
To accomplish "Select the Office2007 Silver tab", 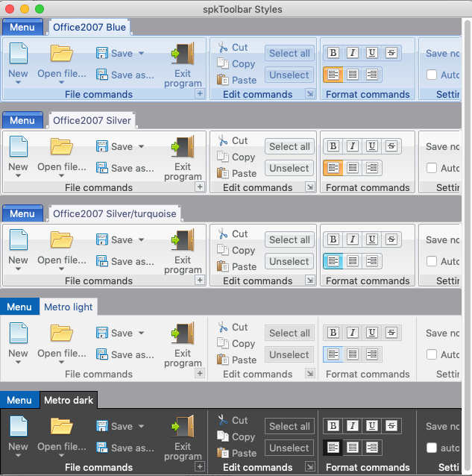I will [92, 121].
